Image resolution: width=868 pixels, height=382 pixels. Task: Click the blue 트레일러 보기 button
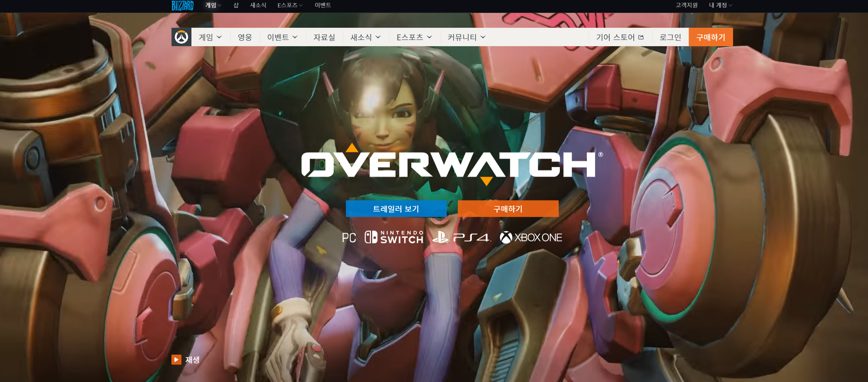tap(396, 209)
